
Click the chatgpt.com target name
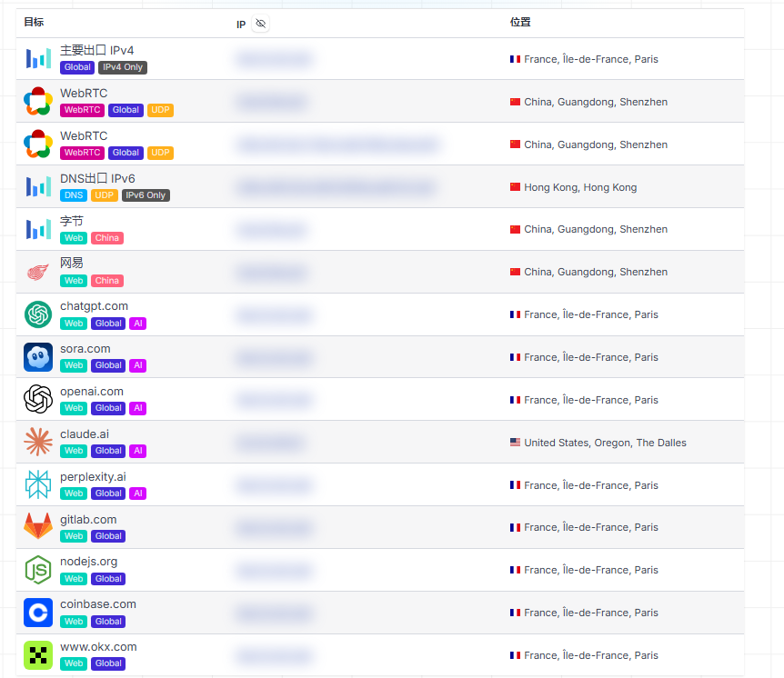point(94,305)
